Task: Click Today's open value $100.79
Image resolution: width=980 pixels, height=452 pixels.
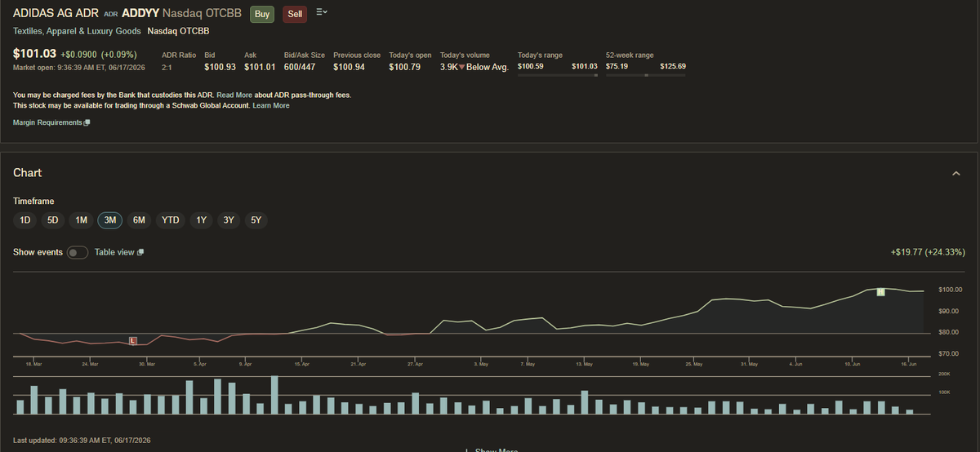Action: click(x=405, y=67)
